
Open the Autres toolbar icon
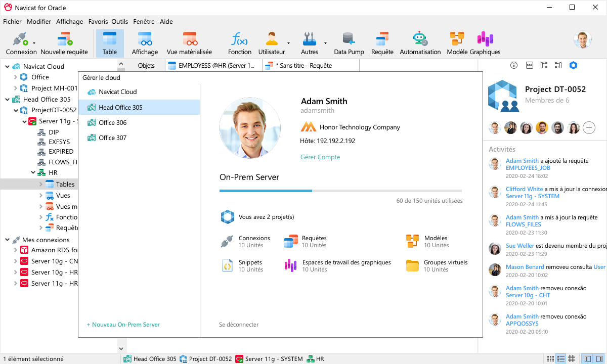click(x=310, y=43)
